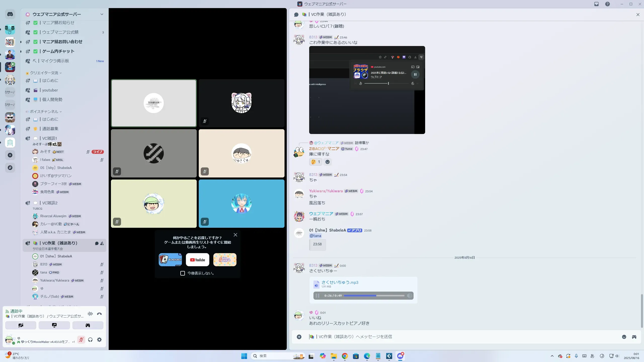Click the share screen button
Screen dimensions: 644x362
coord(54,325)
